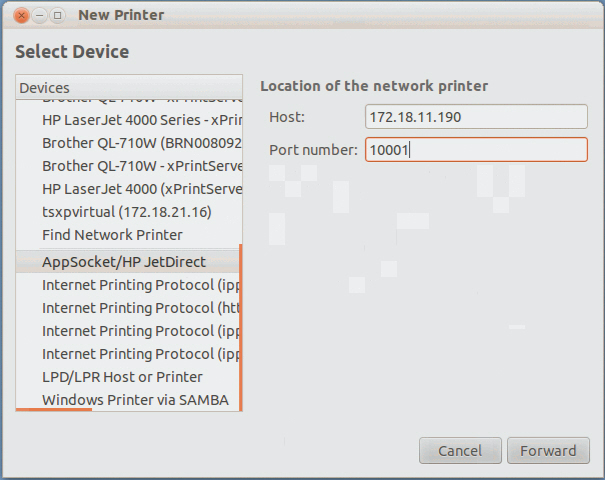605x480 pixels.
Task: Close the New Printer window
Action: coord(21,15)
